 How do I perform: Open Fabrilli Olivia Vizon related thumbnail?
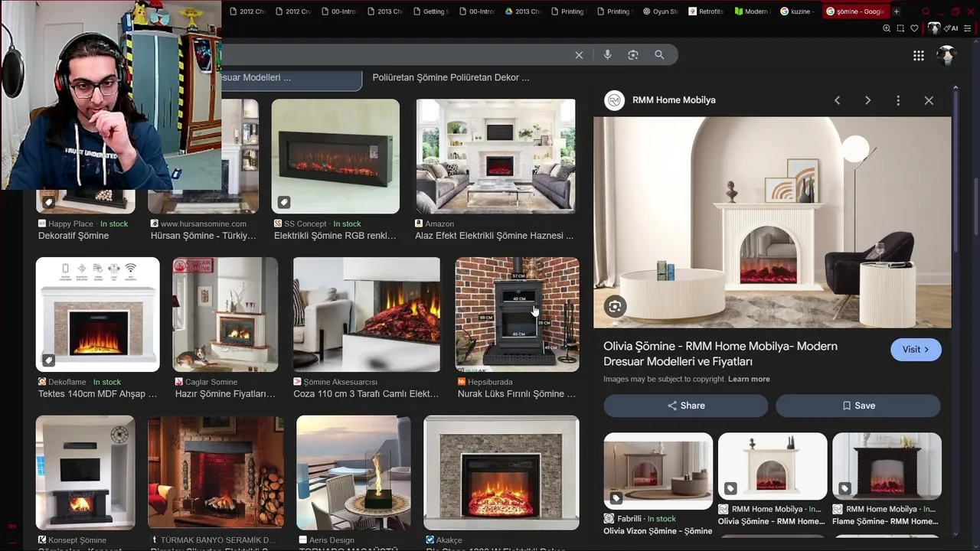[658, 471]
